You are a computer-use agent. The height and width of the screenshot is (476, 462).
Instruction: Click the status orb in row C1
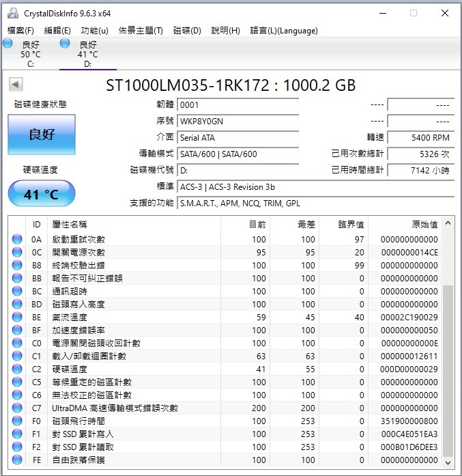pos(17,356)
